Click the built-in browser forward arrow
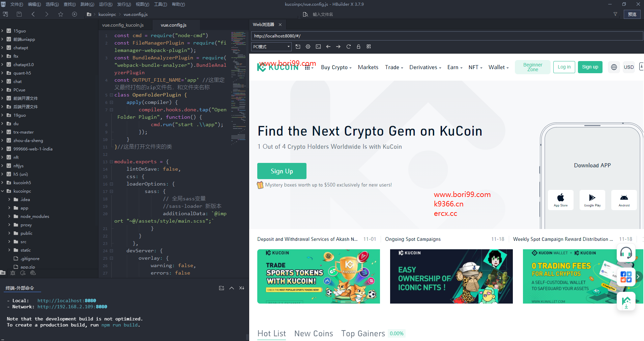 coord(339,47)
